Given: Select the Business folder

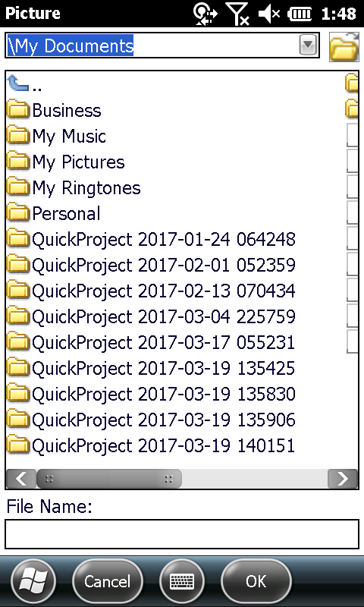Looking at the screenshot, I should click(54, 110).
